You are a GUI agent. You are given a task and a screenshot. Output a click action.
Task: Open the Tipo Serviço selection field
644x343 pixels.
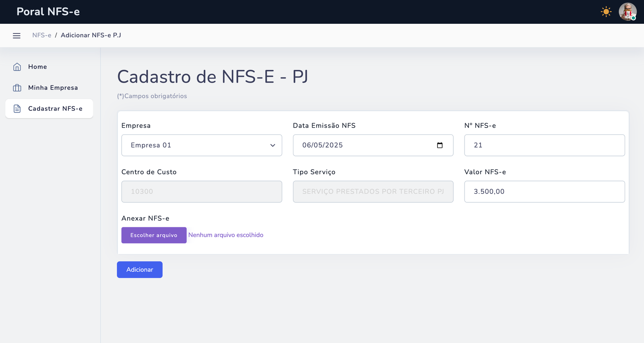click(x=373, y=191)
